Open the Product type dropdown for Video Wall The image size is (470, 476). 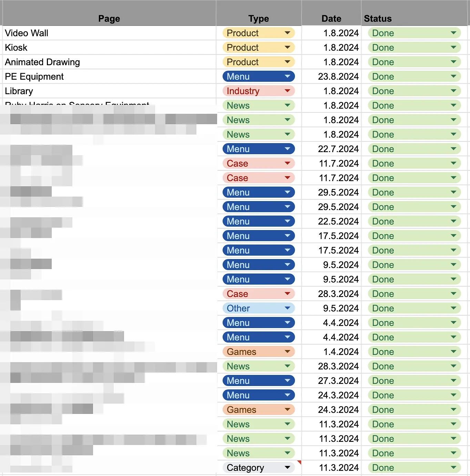tap(288, 33)
